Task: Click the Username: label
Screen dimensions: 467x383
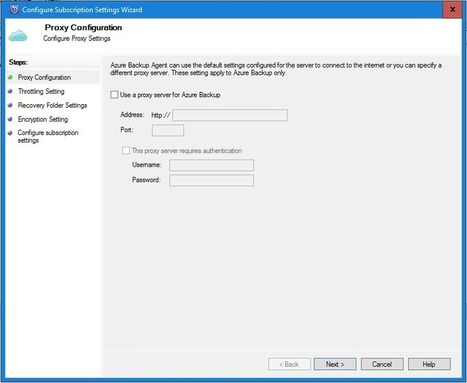Action: (x=147, y=165)
